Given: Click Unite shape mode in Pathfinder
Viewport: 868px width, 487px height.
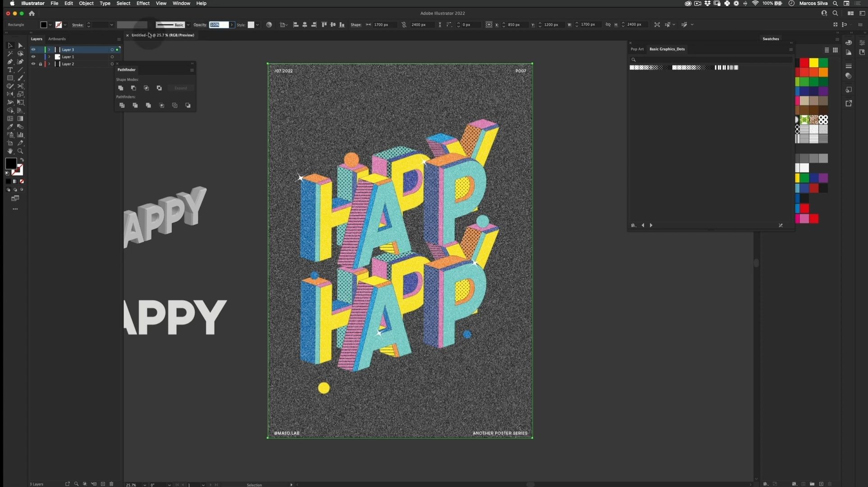Looking at the screenshot, I should pyautogui.click(x=120, y=88).
